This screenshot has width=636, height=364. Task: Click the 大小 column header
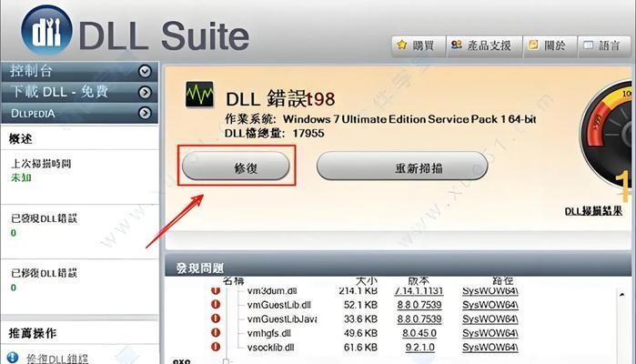coord(367,280)
